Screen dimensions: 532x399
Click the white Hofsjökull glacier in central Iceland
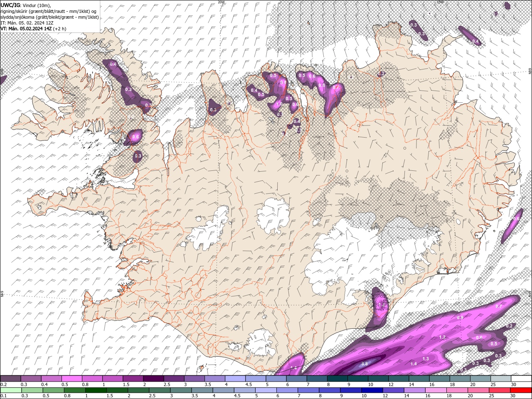pos(273,215)
